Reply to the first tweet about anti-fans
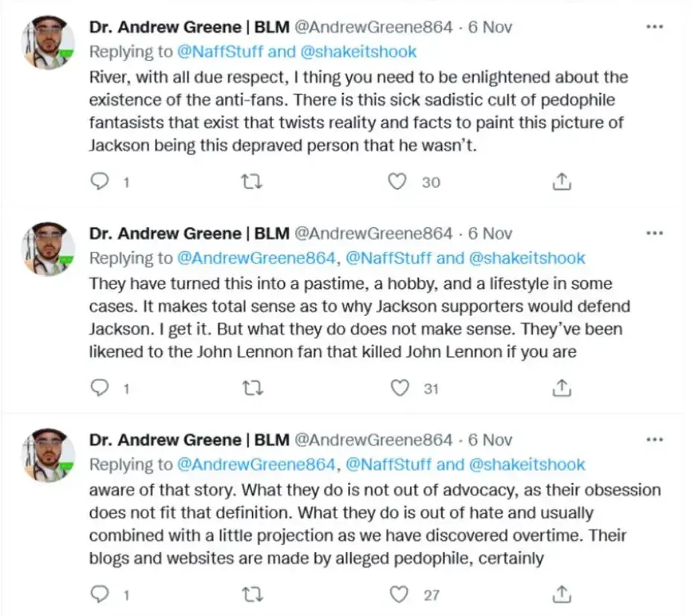 pyautogui.click(x=100, y=181)
